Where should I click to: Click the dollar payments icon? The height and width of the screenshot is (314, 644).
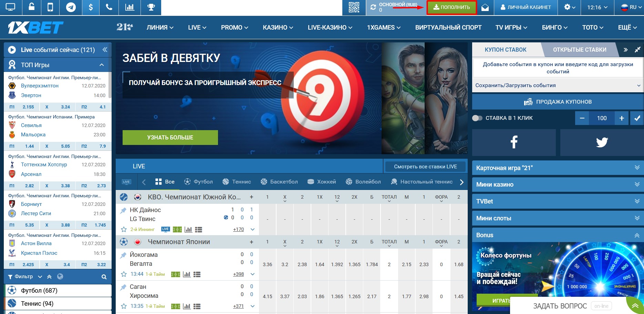click(91, 7)
